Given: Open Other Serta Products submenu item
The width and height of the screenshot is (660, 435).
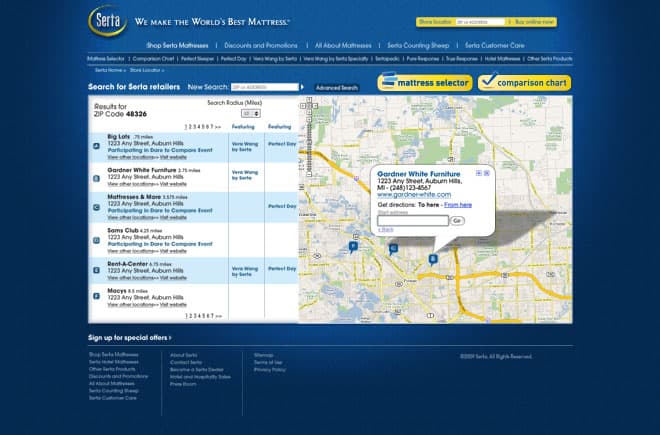Looking at the screenshot, I should pyautogui.click(x=550, y=59).
